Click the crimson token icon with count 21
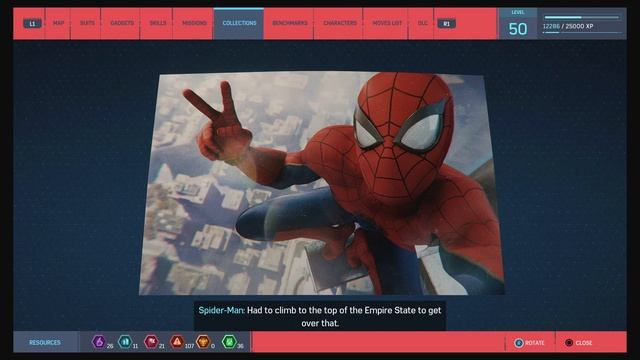Viewport: 640px width, 360px height. pos(151,342)
